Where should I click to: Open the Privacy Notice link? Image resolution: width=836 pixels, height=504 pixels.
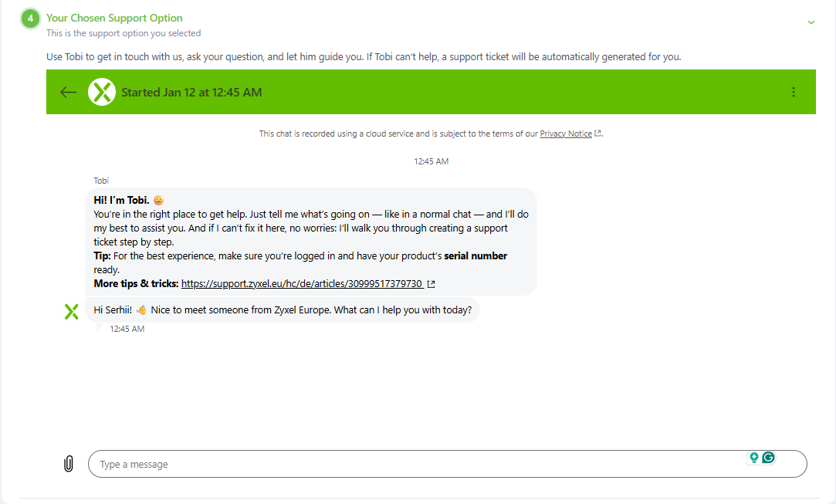pos(566,134)
